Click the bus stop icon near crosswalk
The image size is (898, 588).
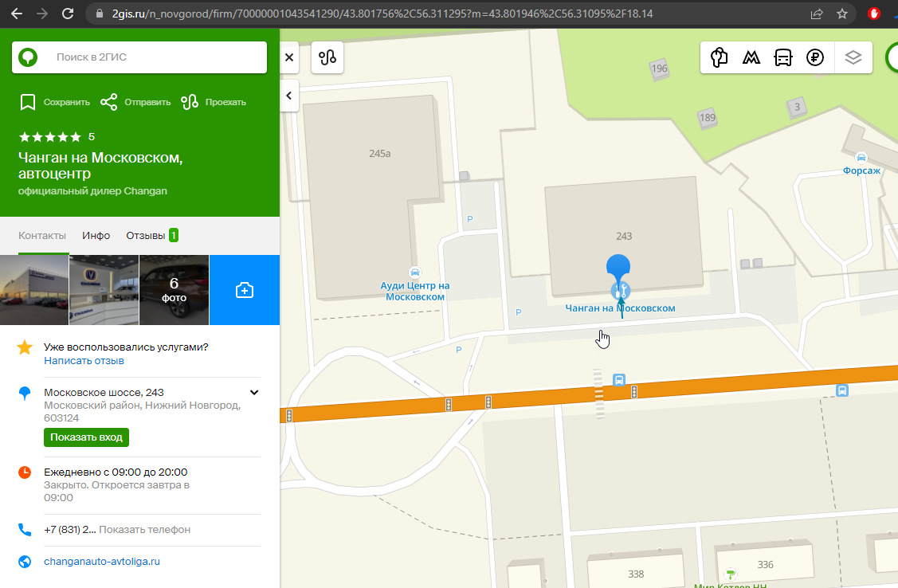(619, 379)
